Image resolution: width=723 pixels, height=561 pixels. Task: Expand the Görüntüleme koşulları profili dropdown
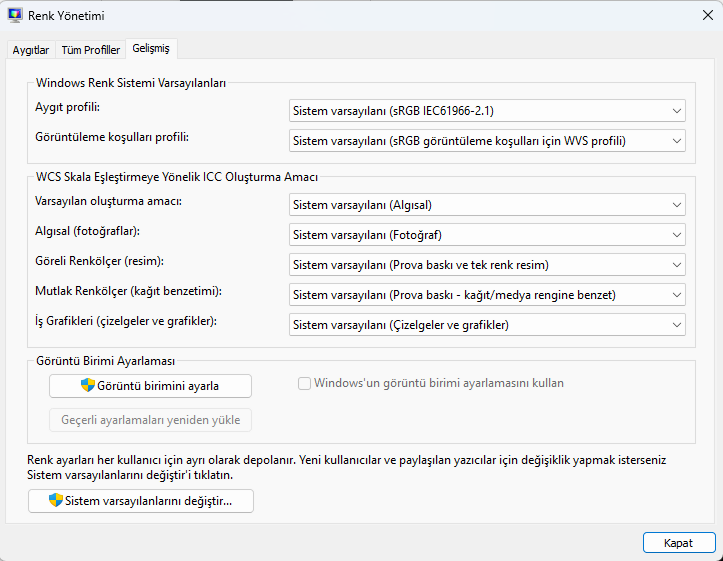(x=487, y=141)
